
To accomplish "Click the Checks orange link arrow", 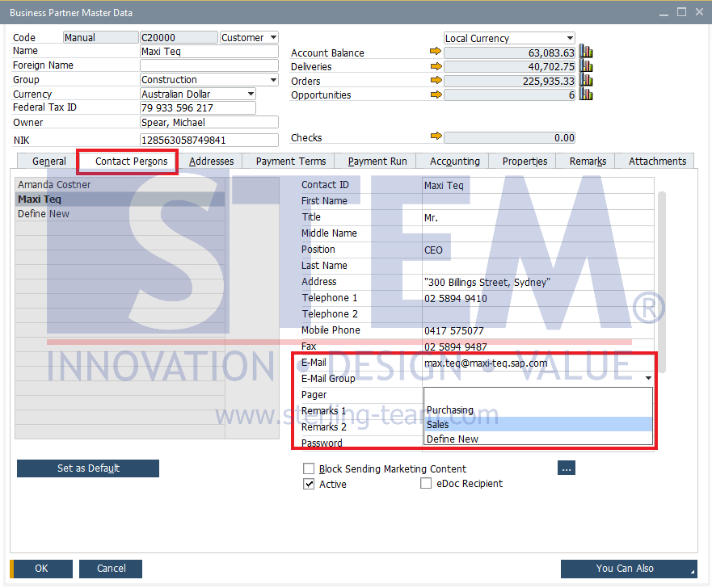I will (x=436, y=137).
